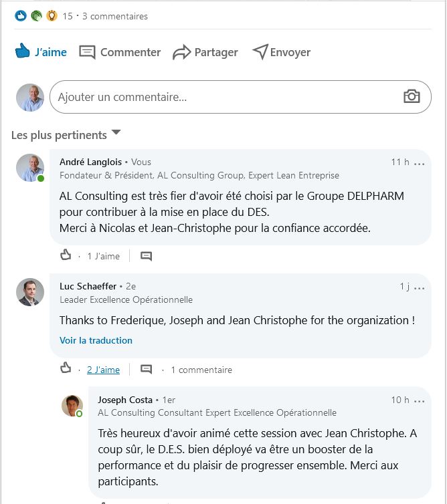This screenshot has width=447, height=504.
Task: Click Voir la traduction link
Action: tap(96, 340)
